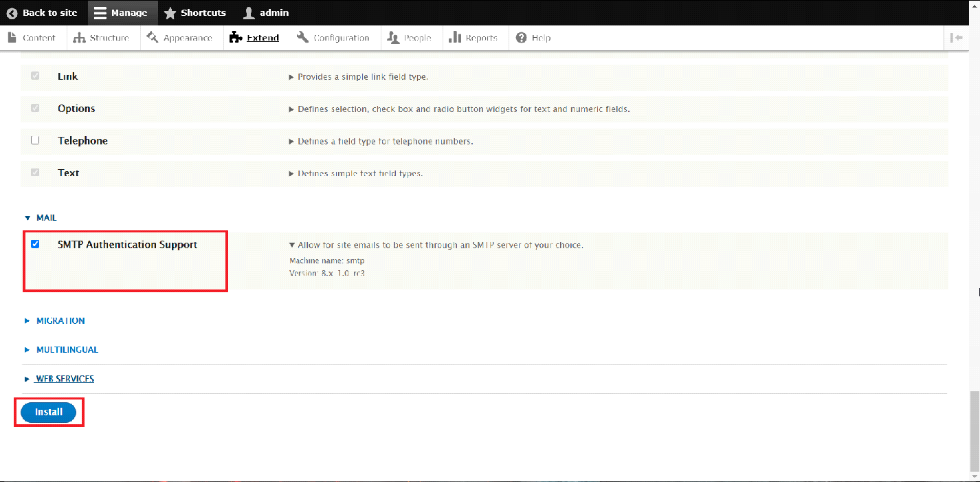980x482 pixels.
Task: Click the Install button
Action: tap(48, 412)
